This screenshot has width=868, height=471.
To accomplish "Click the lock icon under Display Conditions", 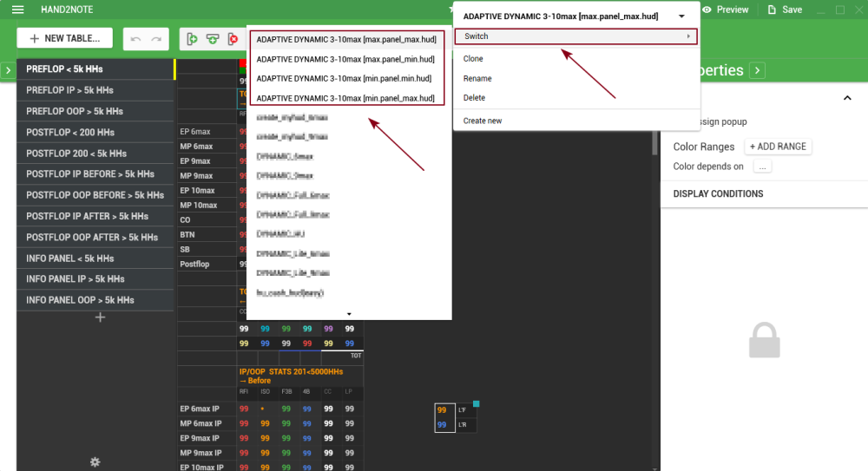I will pos(765,340).
